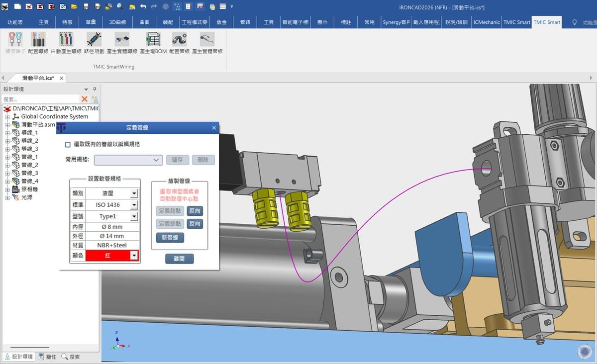Open the 常用規格 combo box
The width and height of the screenshot is (597, 364).
128,160
